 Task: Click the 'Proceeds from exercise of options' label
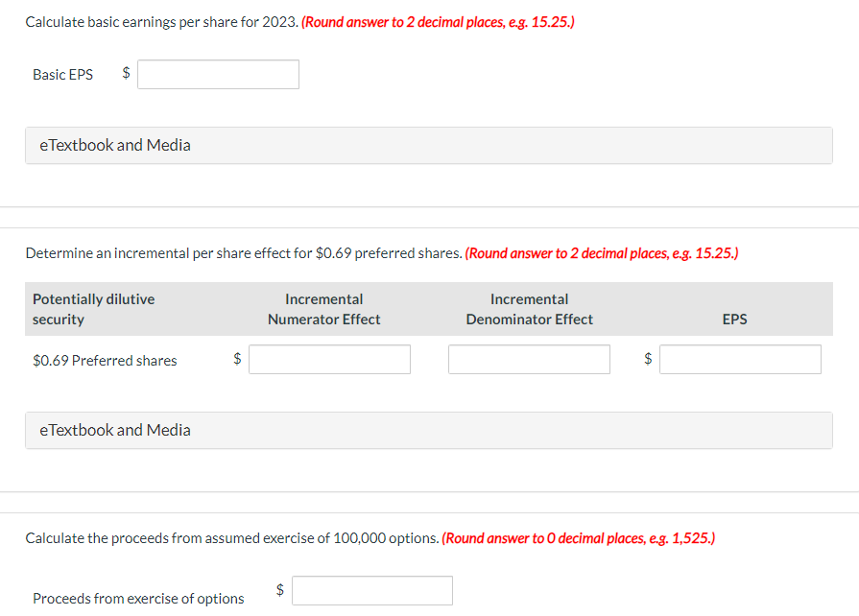click(138, 599)
